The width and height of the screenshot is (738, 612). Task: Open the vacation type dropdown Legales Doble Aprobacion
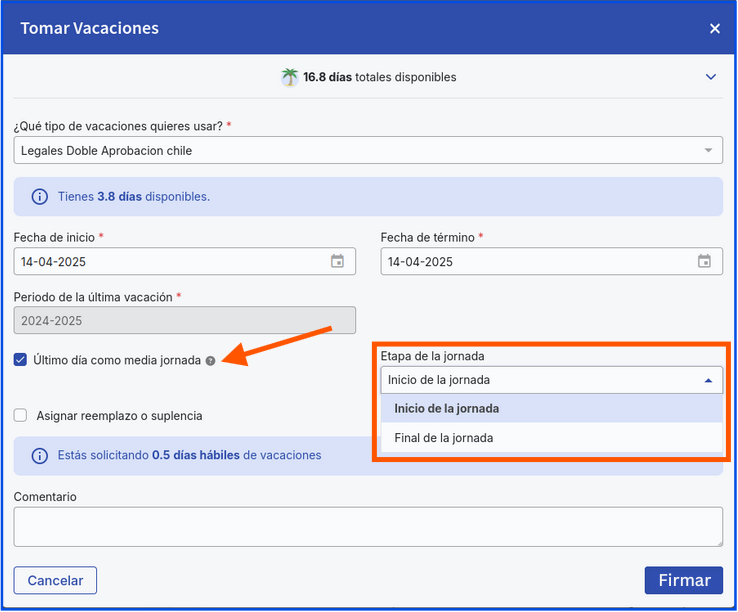point(368,151)
